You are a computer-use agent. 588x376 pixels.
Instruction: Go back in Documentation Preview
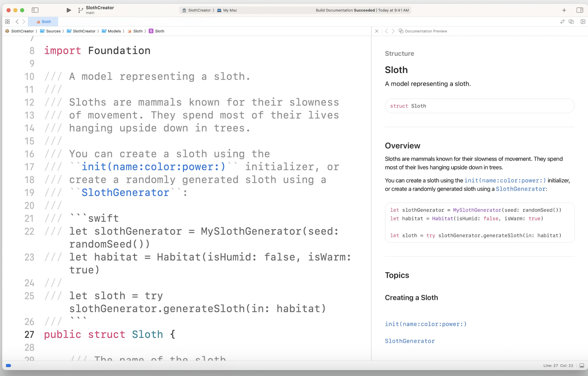[x=386, y=31]
